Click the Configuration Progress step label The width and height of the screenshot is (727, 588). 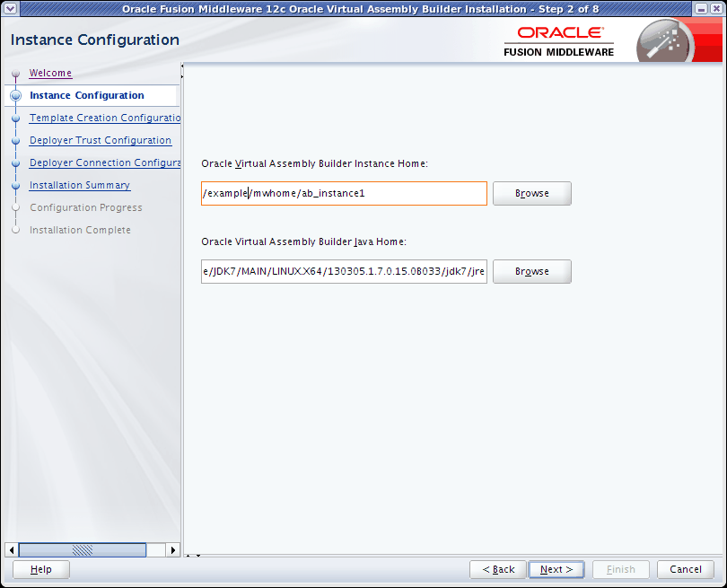(86, 207)
